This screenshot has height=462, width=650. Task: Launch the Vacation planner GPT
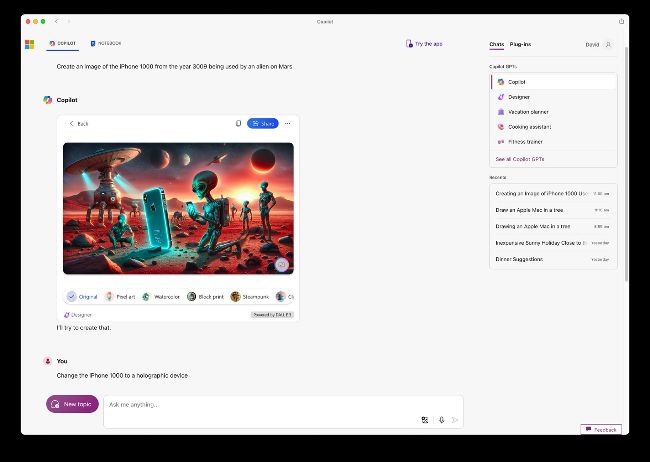click(x=527, y=112)
